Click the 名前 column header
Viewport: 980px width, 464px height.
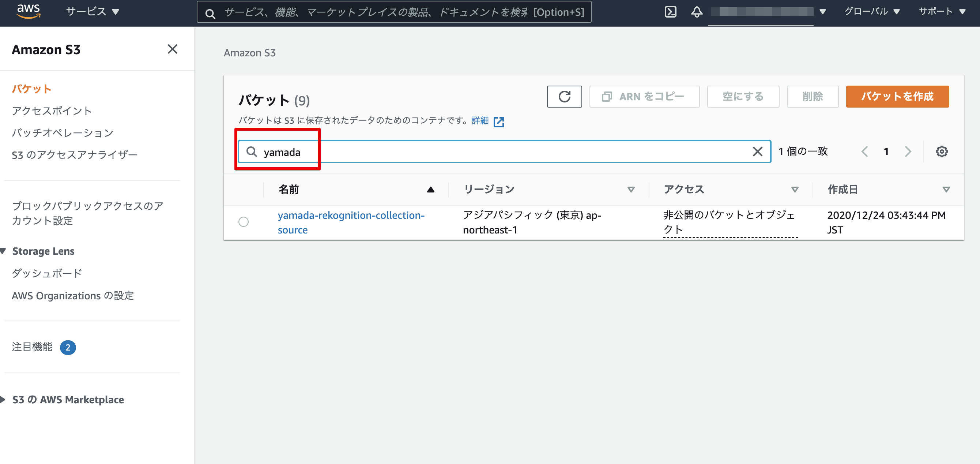tap(289, 190)
